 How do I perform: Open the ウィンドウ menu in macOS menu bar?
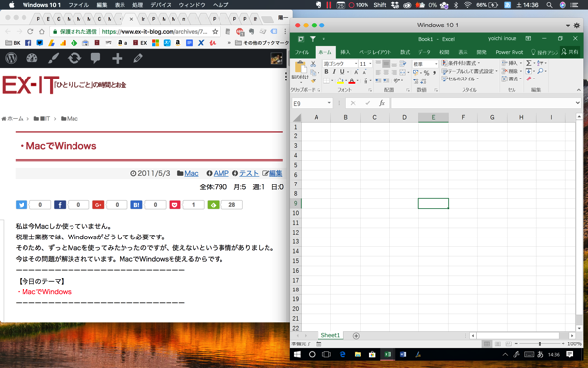(192, 5)
